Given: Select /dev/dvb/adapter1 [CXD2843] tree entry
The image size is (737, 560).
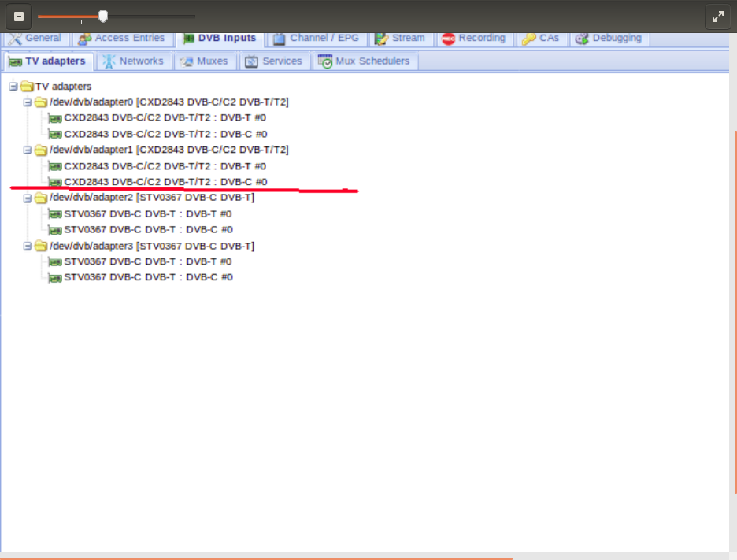Looking at the screenshot, I should tap(169, 150).
